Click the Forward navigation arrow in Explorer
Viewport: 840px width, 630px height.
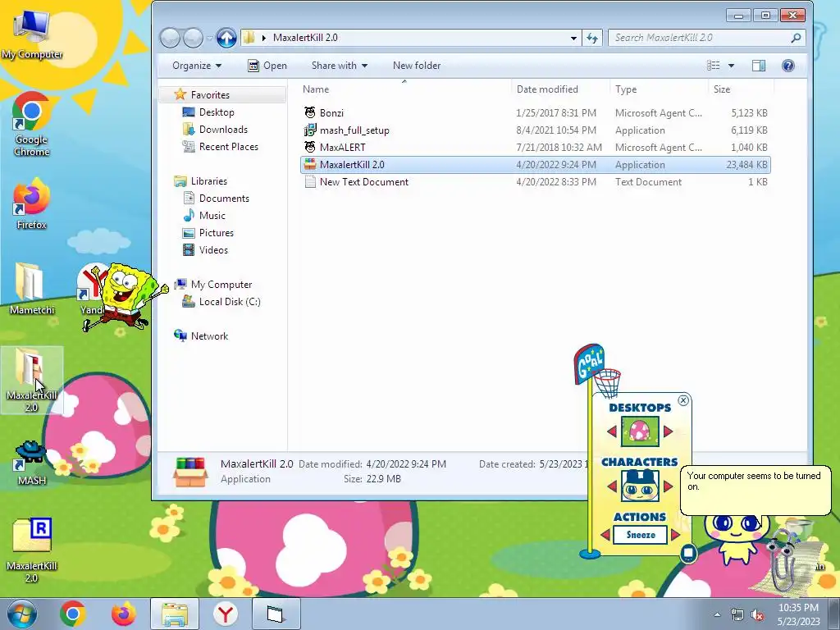[x=193, y=38]
